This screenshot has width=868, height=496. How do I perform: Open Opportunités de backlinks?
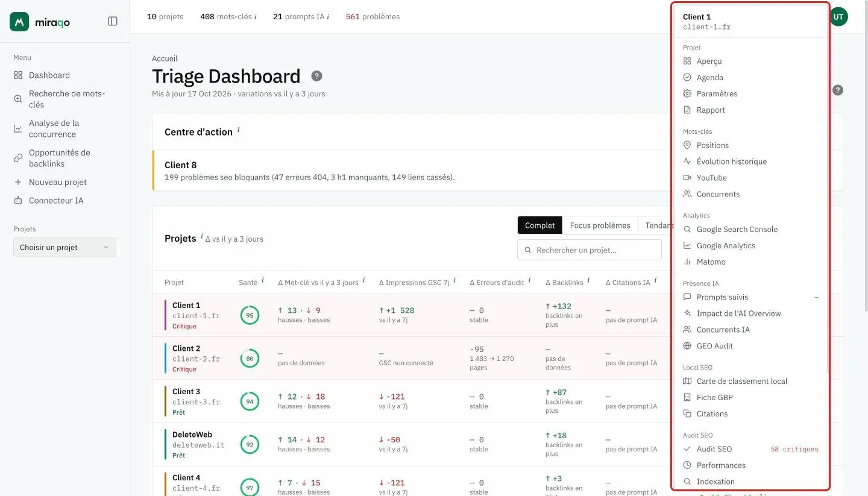(x=64, y=158)
